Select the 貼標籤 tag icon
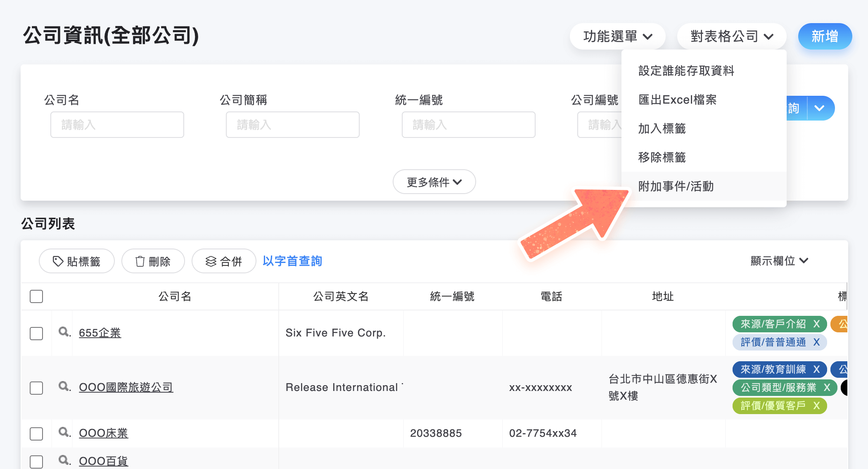Viewport: 868px width, 469px height. pyautogui.click(x=57, y=261)
